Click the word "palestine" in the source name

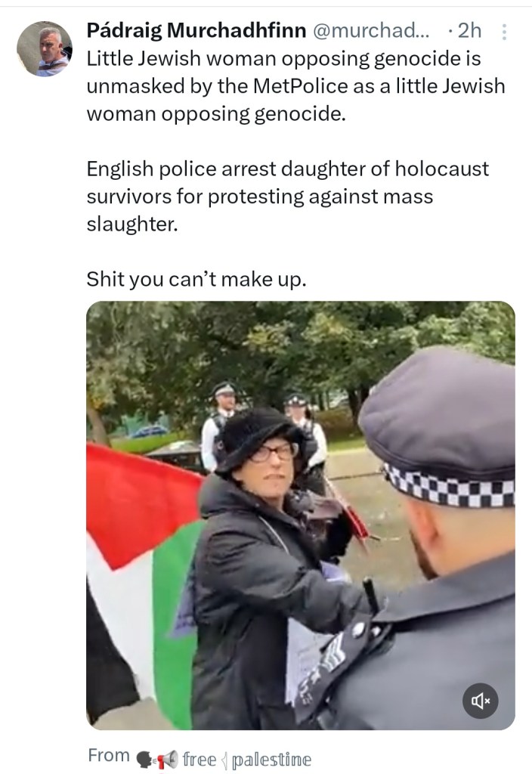[271, 760]
